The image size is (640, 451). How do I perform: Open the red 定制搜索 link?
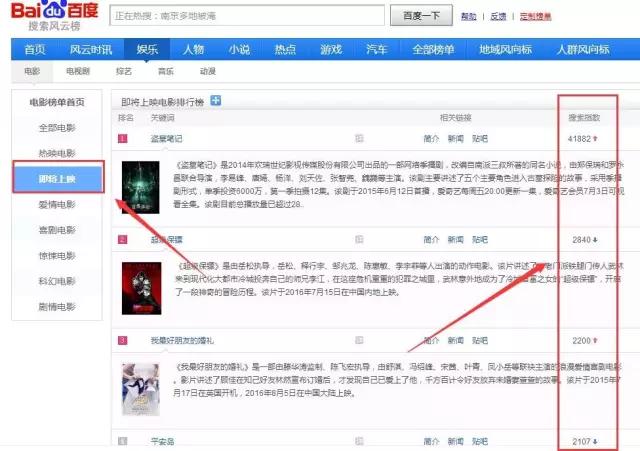pos(535,16)
